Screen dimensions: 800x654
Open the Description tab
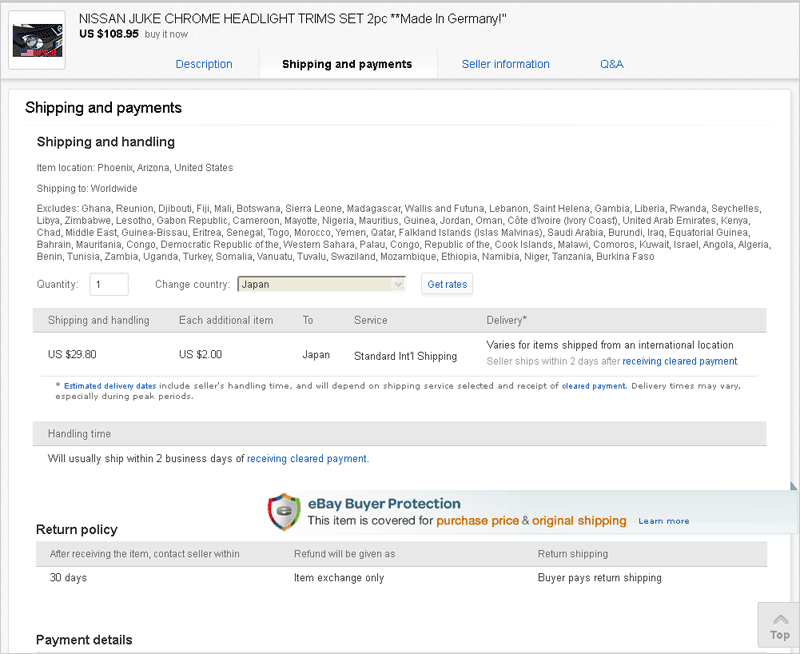pos(204,64)
